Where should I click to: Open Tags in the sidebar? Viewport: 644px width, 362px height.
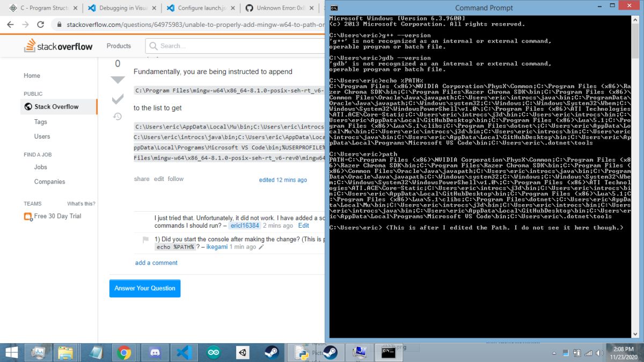[41, 122]
